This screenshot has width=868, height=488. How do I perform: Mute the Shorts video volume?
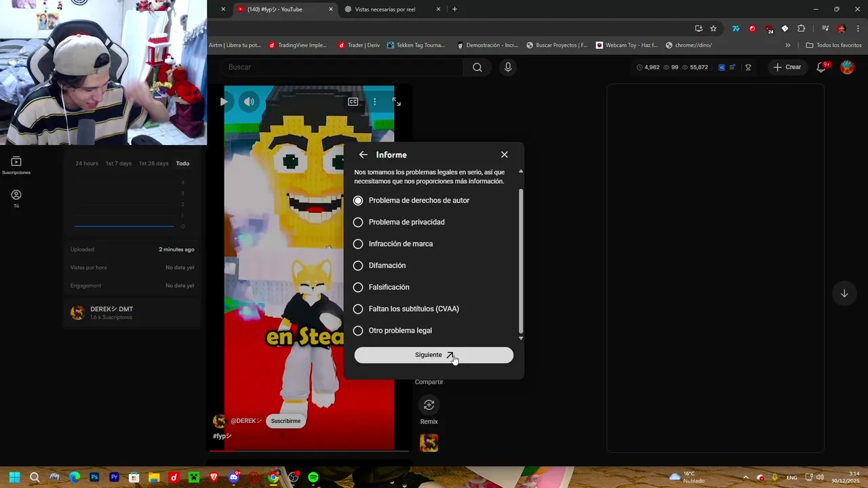pyautogui.click(x=250, y=102)
